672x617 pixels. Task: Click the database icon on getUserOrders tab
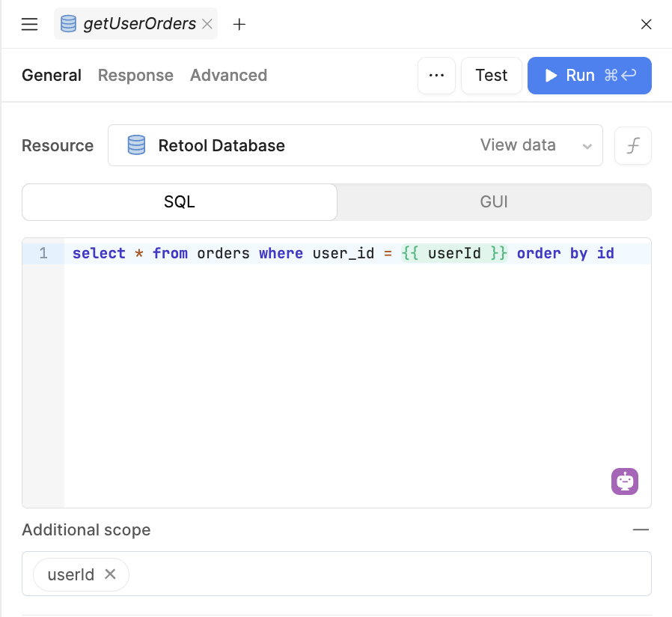tap(69, 25)
